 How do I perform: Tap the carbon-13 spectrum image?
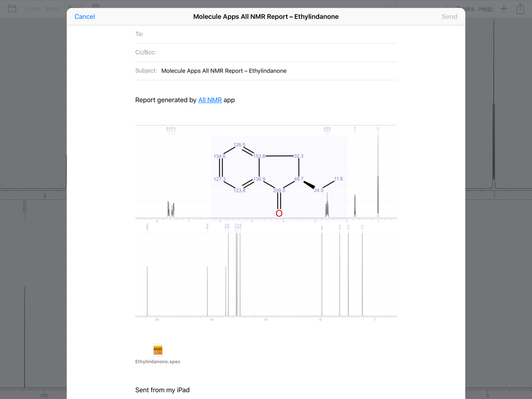click(x=265, y=270)
